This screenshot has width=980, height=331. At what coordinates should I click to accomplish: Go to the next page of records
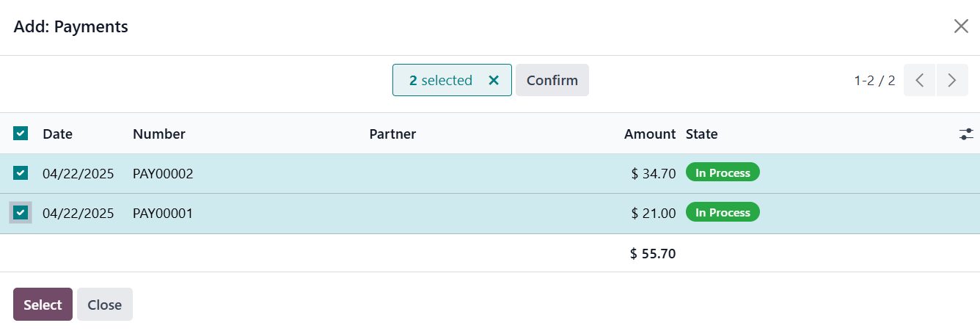(x=952, y=81)
